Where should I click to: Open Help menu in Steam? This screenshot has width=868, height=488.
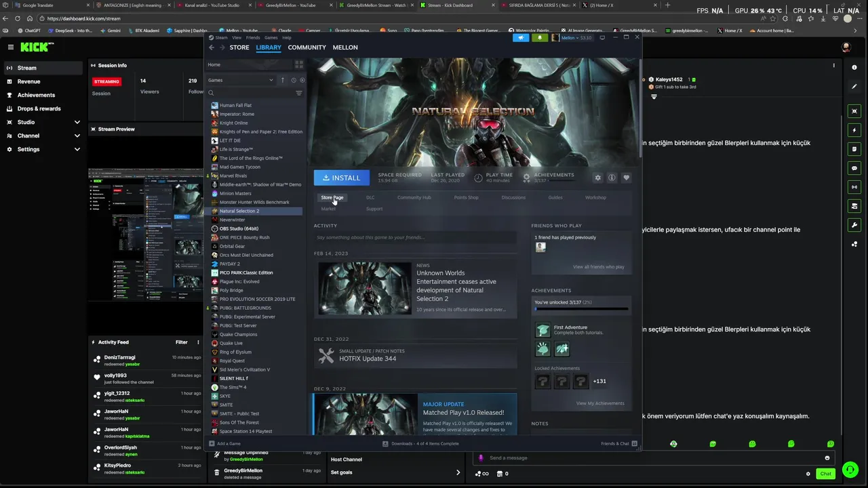pos(287,38)
